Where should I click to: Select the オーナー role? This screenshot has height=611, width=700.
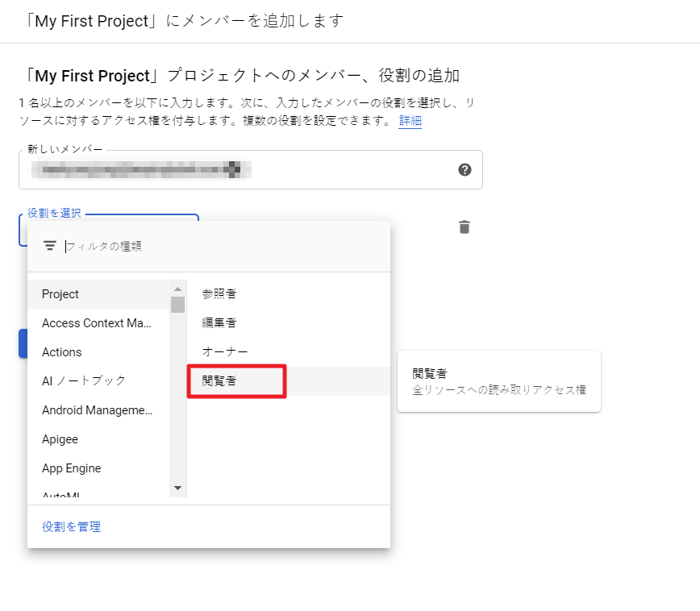tap(225, 352)
